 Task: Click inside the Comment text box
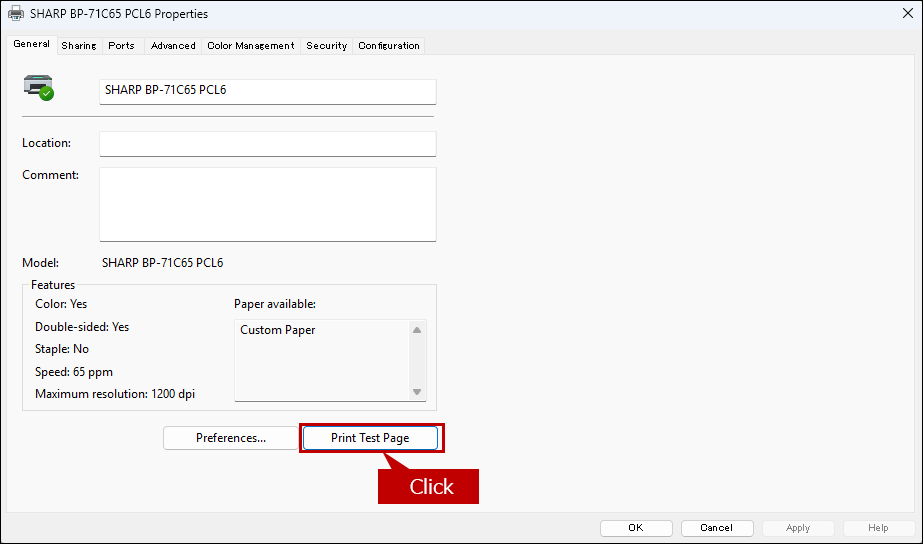tap(268, 204)
